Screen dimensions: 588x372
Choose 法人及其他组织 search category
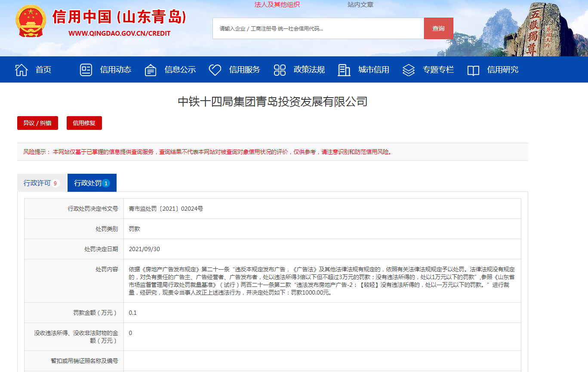pyautogui.click(x=277, y=5)
